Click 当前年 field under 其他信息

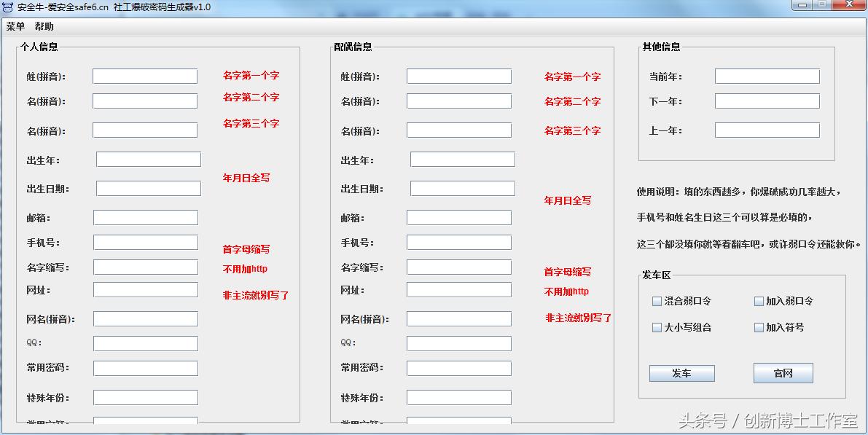[766, 76]
